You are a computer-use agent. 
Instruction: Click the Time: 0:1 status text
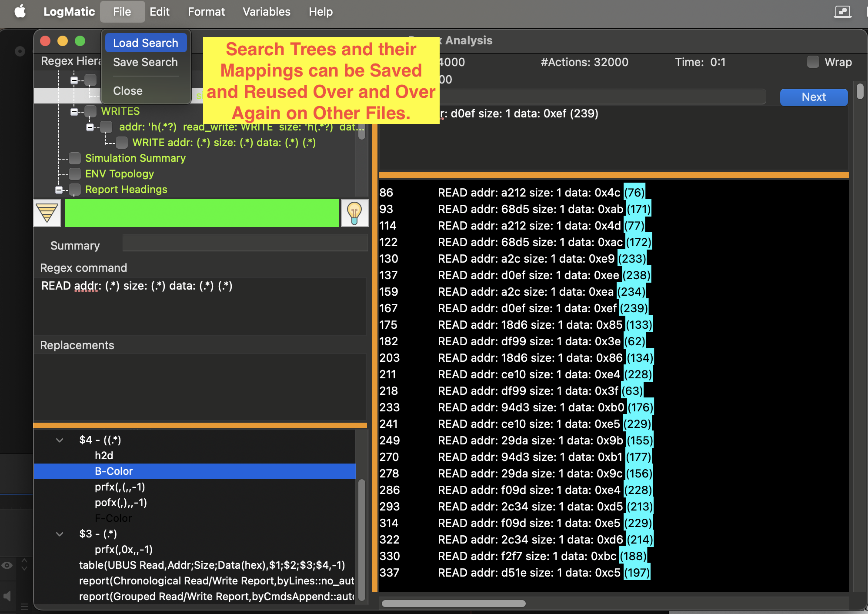[x=700, y=62]
